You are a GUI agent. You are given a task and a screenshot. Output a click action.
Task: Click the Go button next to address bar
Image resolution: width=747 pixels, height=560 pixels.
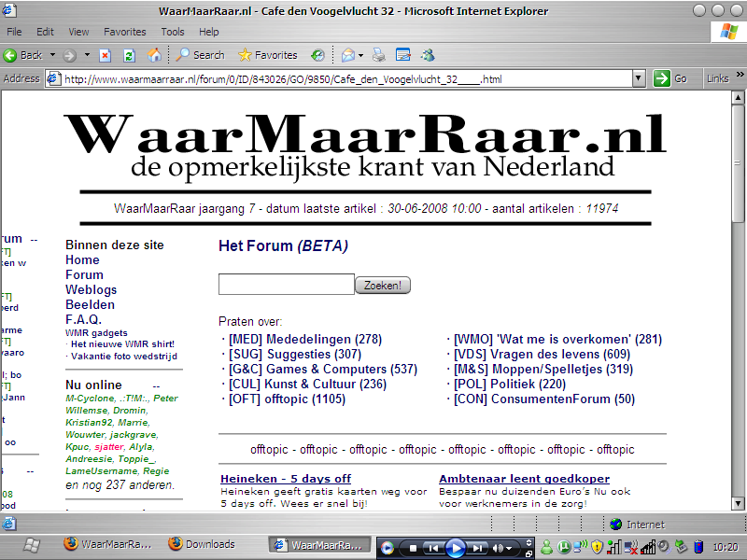pos(671,78)
